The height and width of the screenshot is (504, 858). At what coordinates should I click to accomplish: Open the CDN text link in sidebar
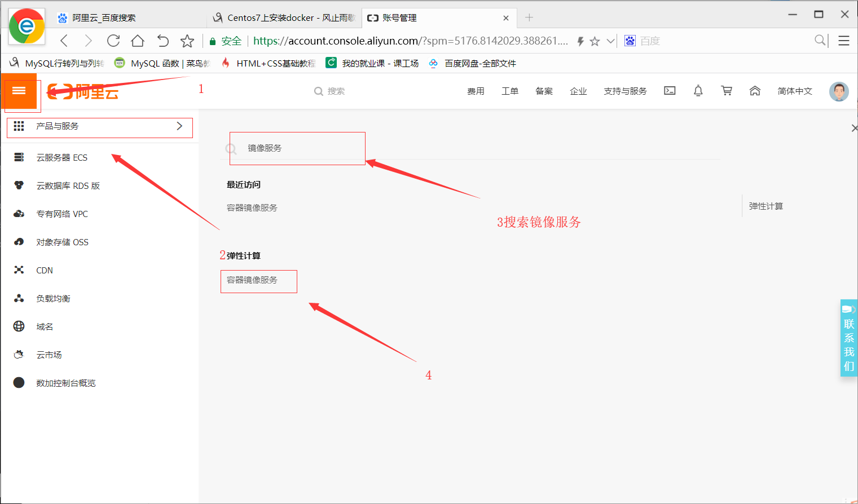point(45,270)
